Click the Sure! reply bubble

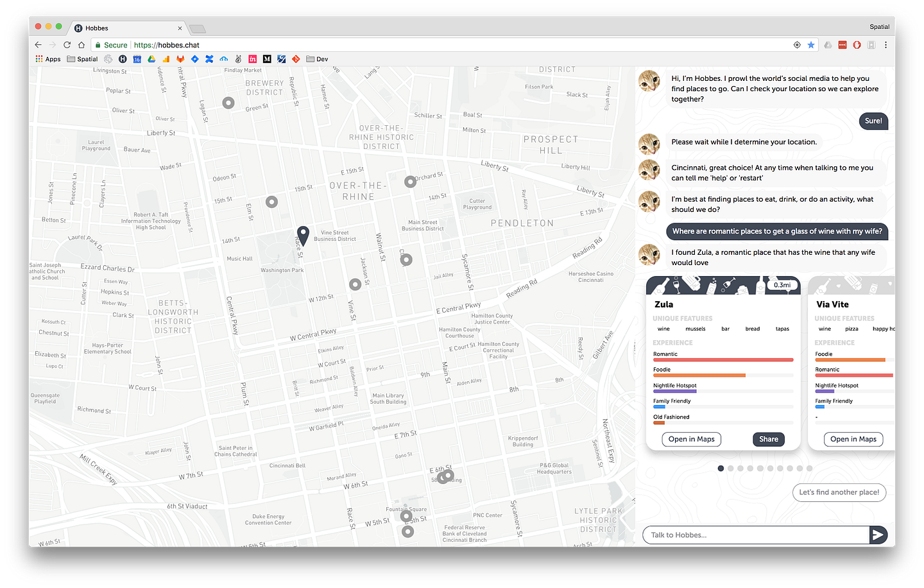873,121
